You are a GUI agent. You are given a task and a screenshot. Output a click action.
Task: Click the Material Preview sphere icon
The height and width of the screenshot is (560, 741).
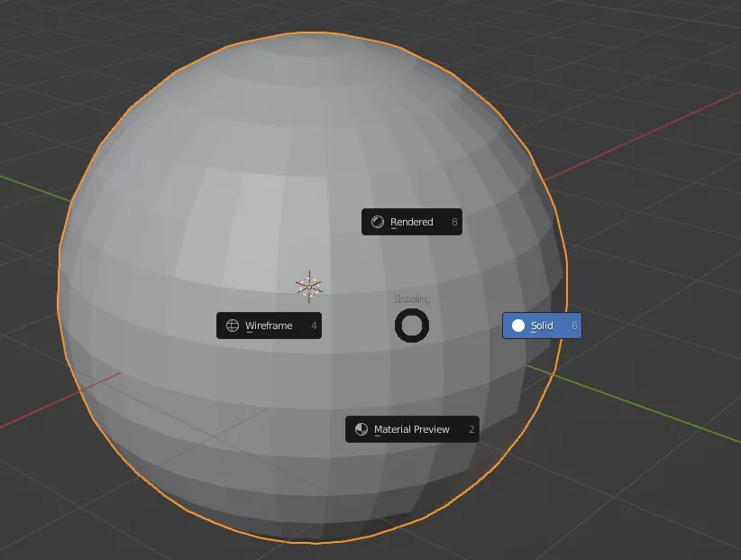point(361,429)
